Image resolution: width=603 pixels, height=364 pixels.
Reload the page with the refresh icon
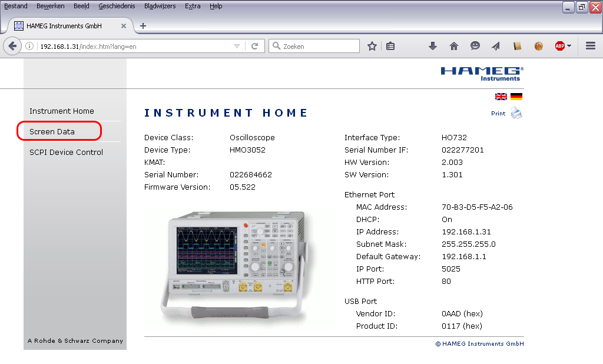click(x=254, y=46)
